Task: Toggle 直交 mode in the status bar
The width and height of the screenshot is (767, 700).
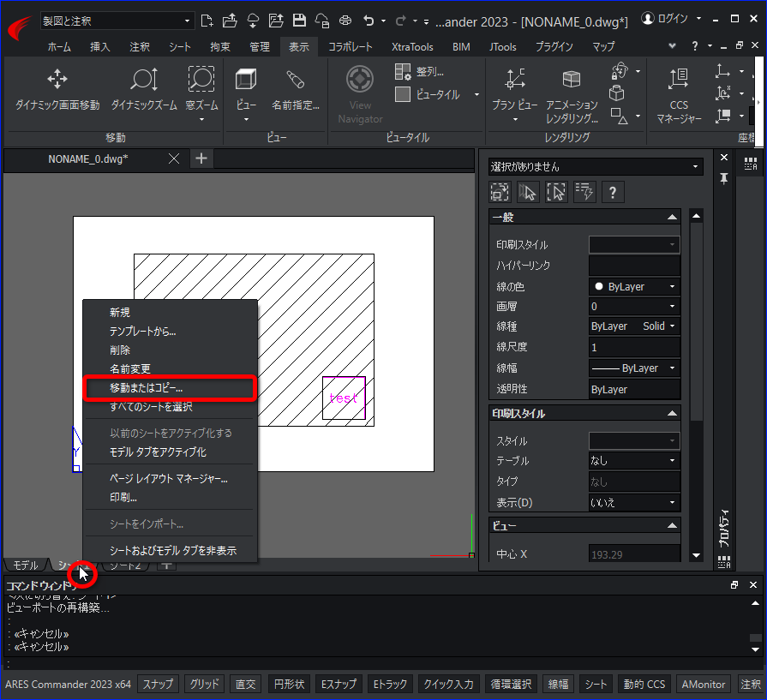Action: pyautogui.click(x=246, y=684)
